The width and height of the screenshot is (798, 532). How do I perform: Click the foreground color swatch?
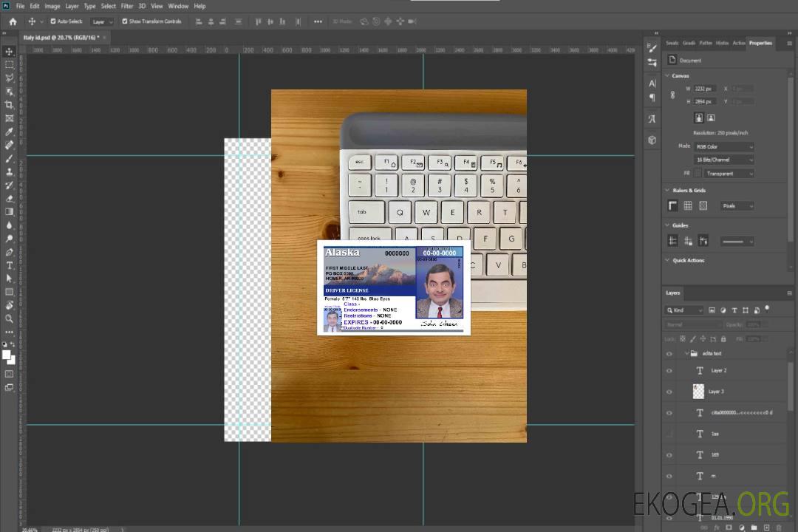pyautogui.click(x=7, y=355)
